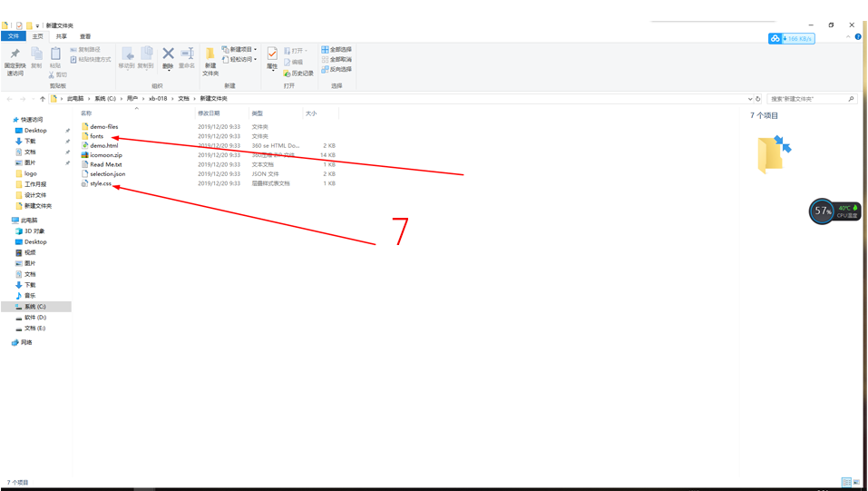Screen dimensions: 868x491
Task: Open the 文件 menu tab
Action: tap(14, 36)
